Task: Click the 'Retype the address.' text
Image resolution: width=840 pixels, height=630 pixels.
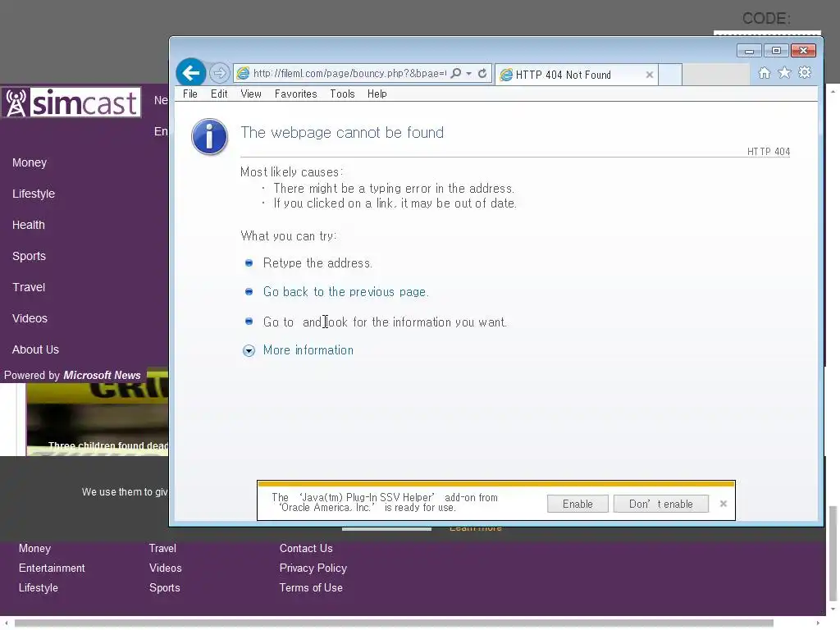Action: click(317, 263)
